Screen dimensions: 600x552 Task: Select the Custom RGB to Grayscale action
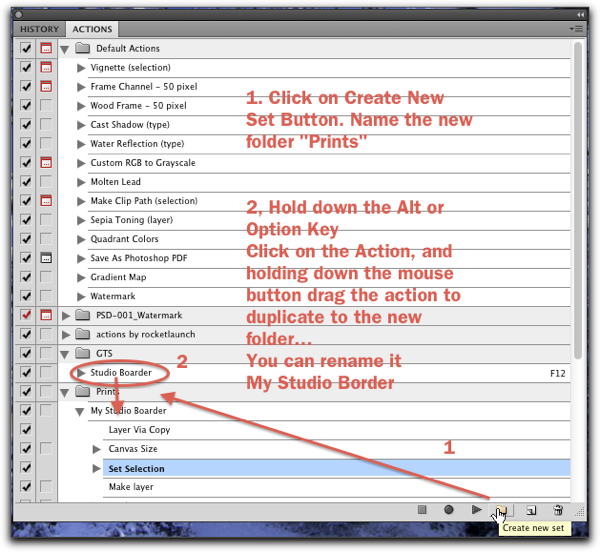(143, 163)
